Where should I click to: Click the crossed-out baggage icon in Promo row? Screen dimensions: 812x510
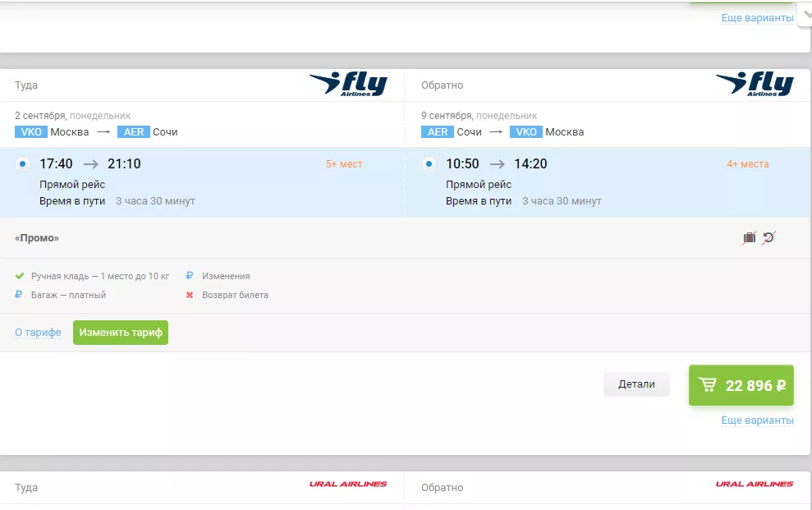(x=749, y=238)
